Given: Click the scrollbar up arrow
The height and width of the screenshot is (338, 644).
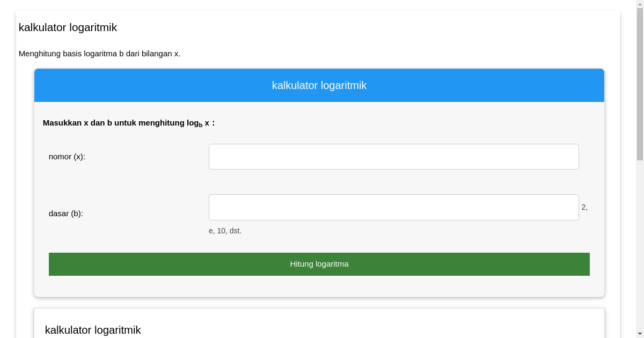Looking at the screenshot, I should (640, 3).
